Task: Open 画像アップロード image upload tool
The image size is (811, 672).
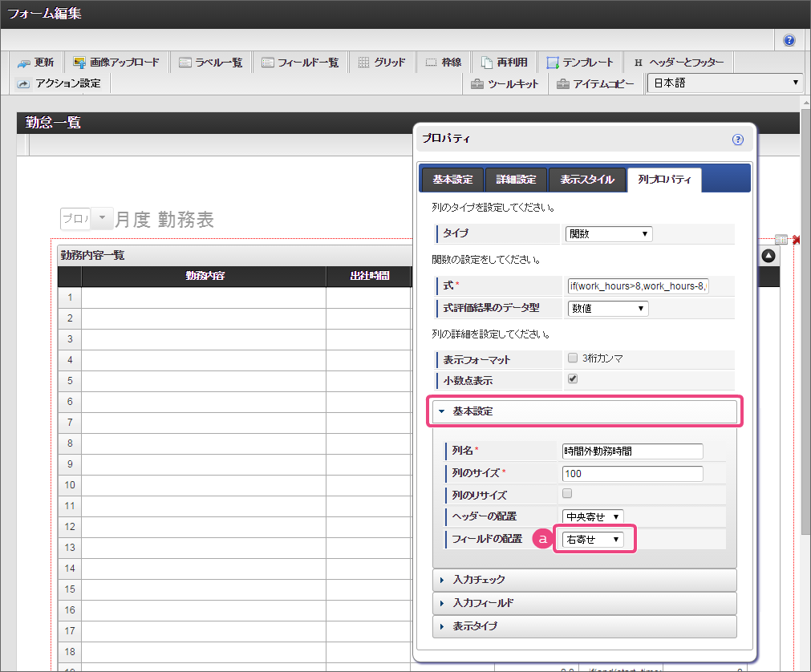Action: pyautogui.click(x=116, y=62)
